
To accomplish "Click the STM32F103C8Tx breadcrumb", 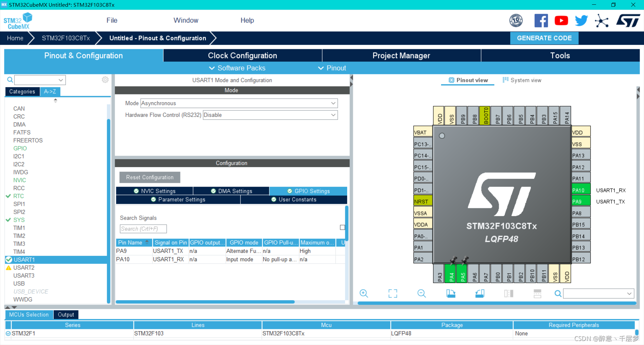I will [x=66, y=38].
